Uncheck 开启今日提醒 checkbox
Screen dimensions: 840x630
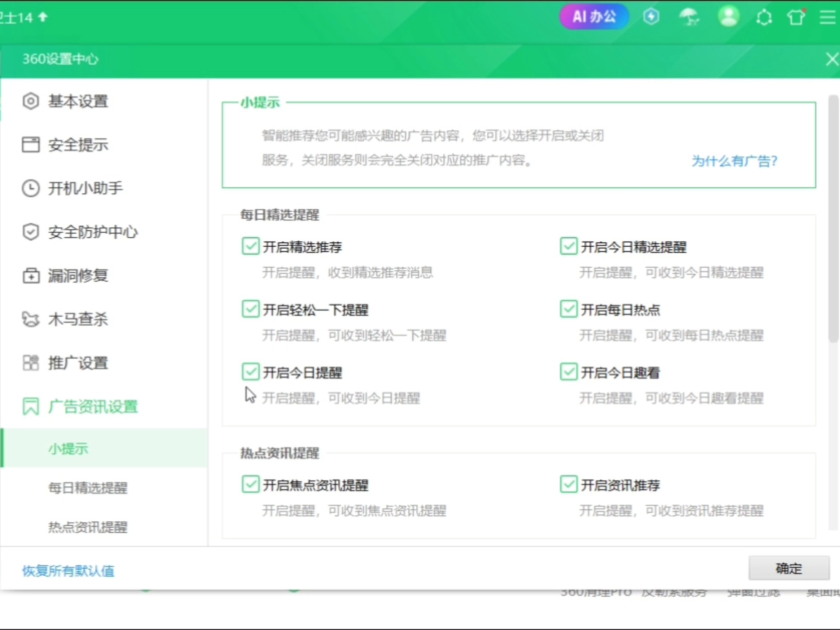click(x=250, y=372)
